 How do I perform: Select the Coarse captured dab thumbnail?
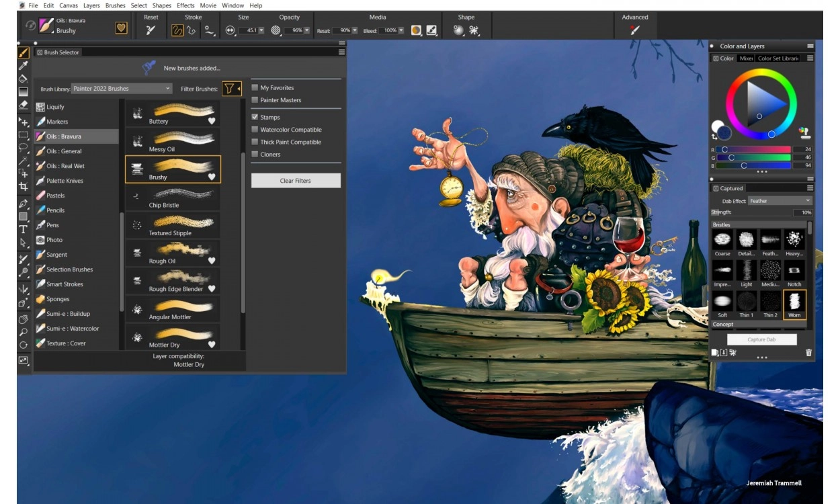[x=722, y=243]
